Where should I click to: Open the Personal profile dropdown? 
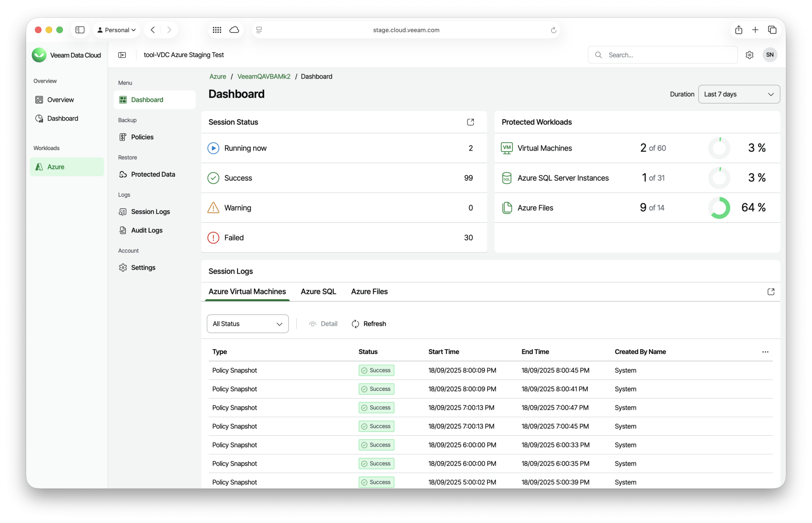(x=117, y=30)
